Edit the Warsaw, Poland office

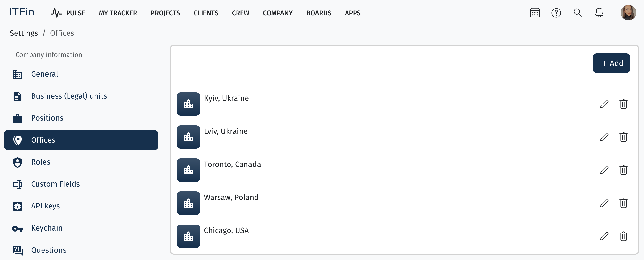point(604,203)
